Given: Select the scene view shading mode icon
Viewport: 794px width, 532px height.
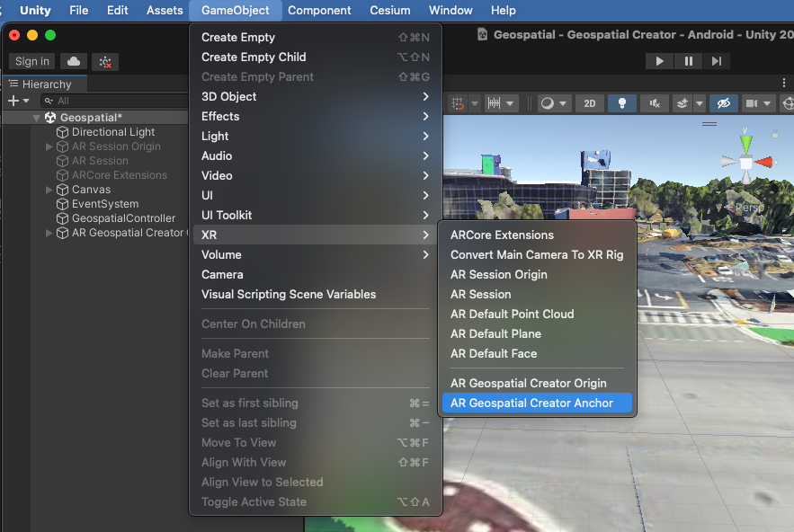Looking at the screenshot, I should click(547, 103).
